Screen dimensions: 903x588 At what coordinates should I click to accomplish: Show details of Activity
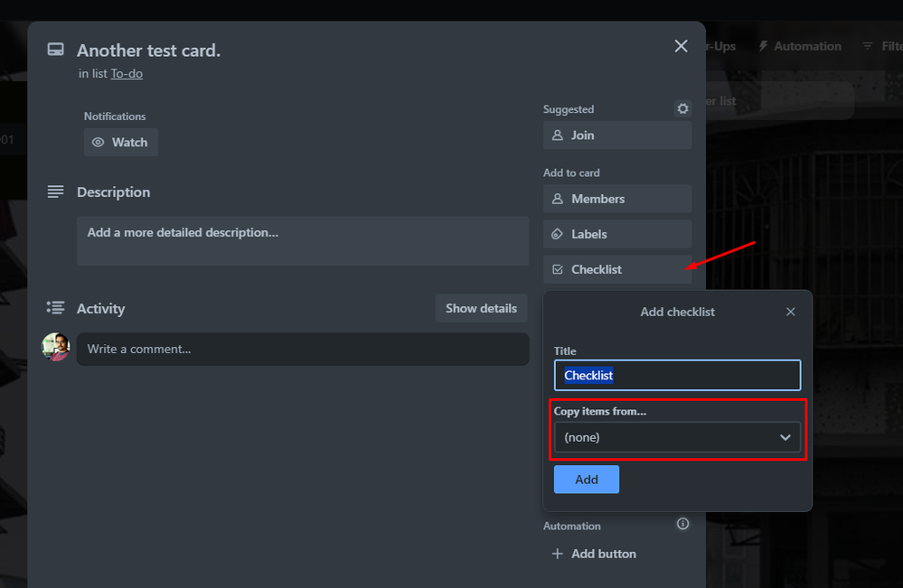[481, 308]
